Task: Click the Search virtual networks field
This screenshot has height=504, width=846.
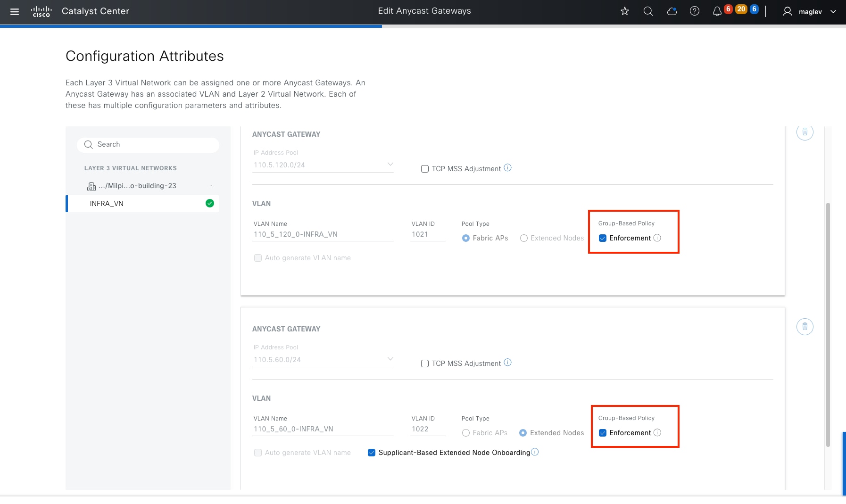Action: (148, 145)
